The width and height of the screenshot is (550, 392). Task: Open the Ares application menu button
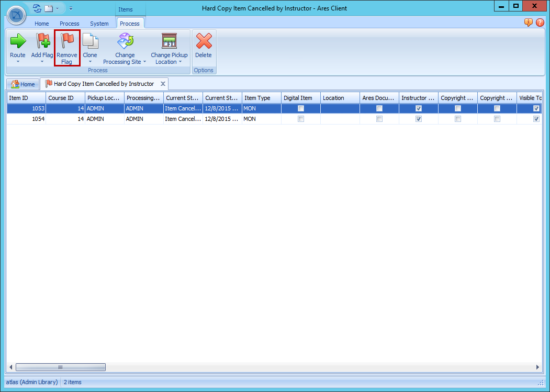(x=16, y=15)
